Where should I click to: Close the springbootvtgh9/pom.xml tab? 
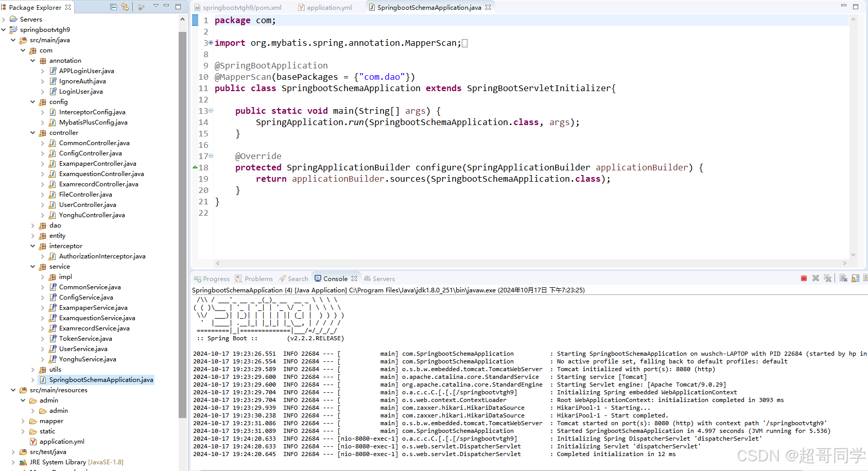pos(287,7)
